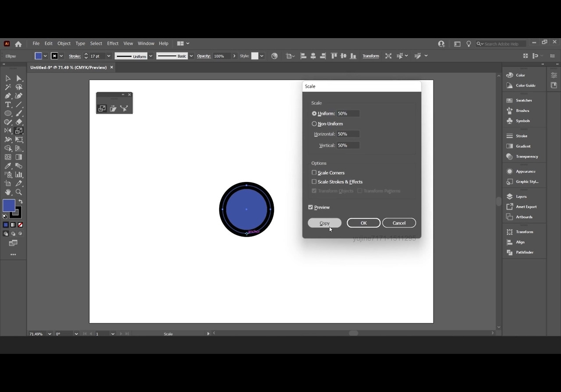561x392 pixels.
Task: Expand the graphic Style dropdown
Action: (x=262, y=56)
